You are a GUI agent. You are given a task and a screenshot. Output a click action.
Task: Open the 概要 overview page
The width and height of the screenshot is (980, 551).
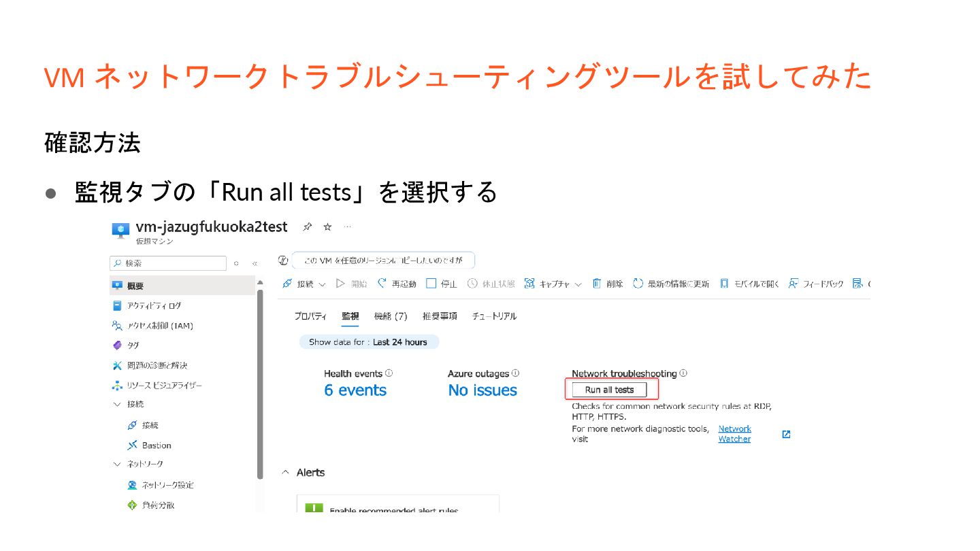182,286
